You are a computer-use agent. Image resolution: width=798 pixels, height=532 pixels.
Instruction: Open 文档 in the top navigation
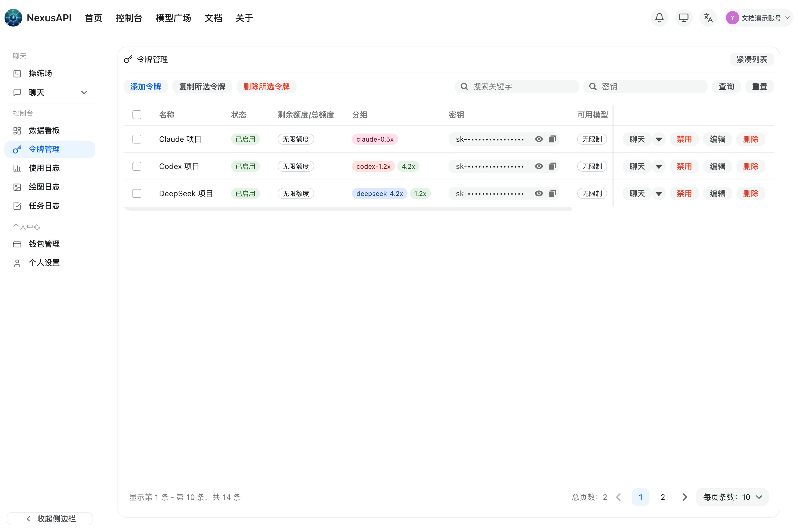click(x=213, y=18)
